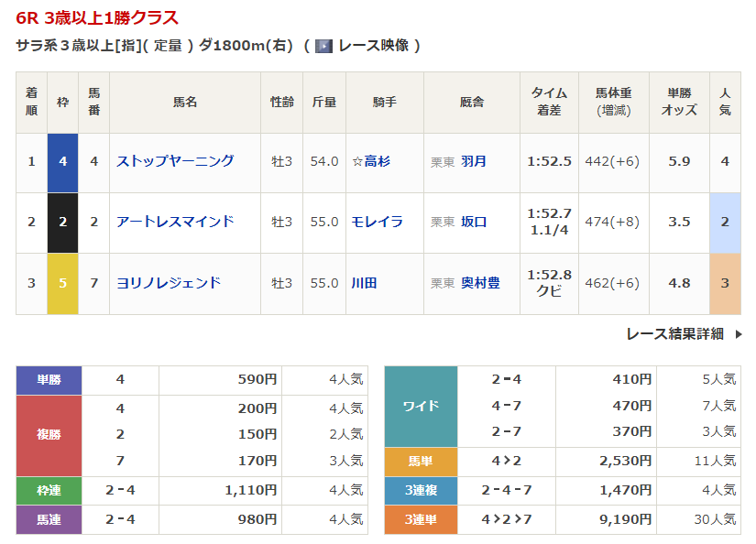Select the ワイド payout label
756x544 pixels.
point(421,406)
